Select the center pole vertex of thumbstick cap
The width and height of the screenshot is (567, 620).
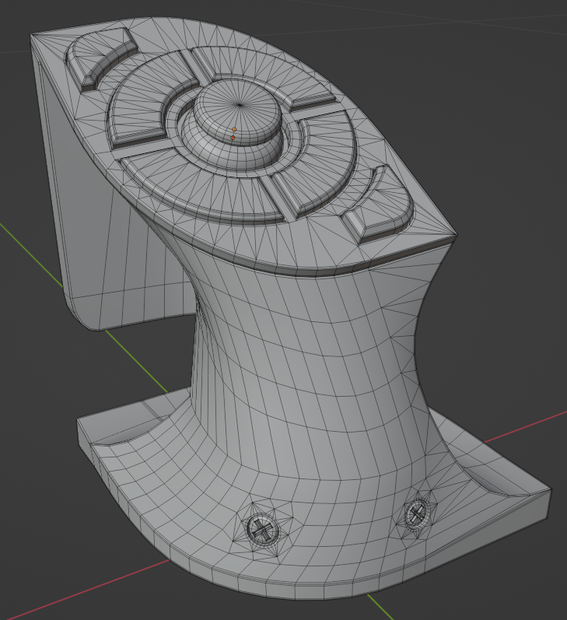tap(240, 105)
